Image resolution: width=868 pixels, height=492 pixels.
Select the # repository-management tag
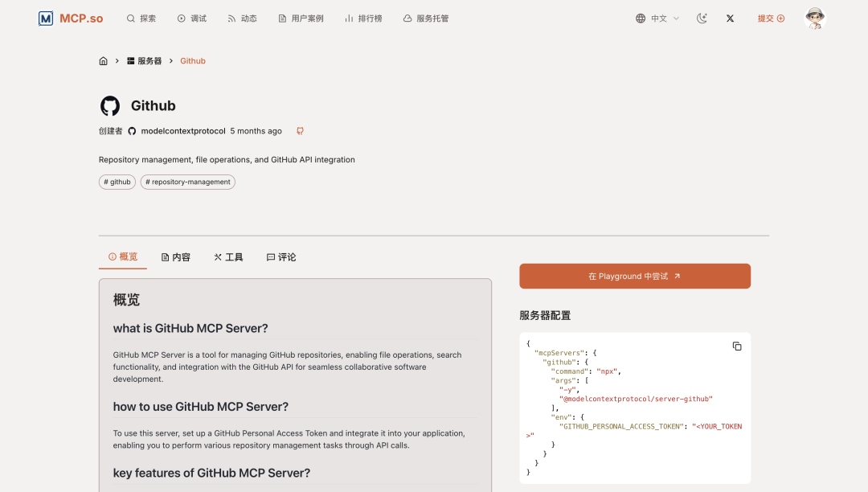187,182
